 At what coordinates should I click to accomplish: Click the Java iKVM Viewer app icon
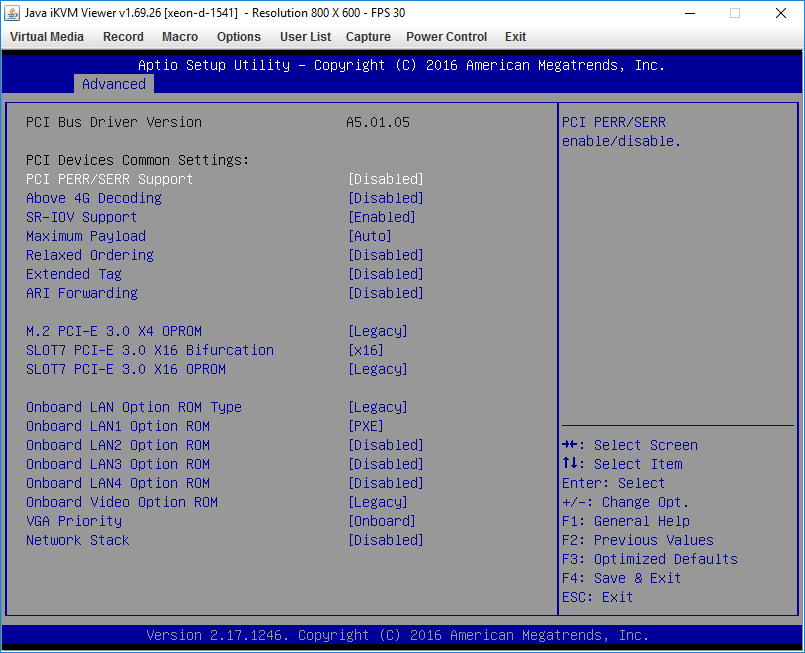[12, 13]
